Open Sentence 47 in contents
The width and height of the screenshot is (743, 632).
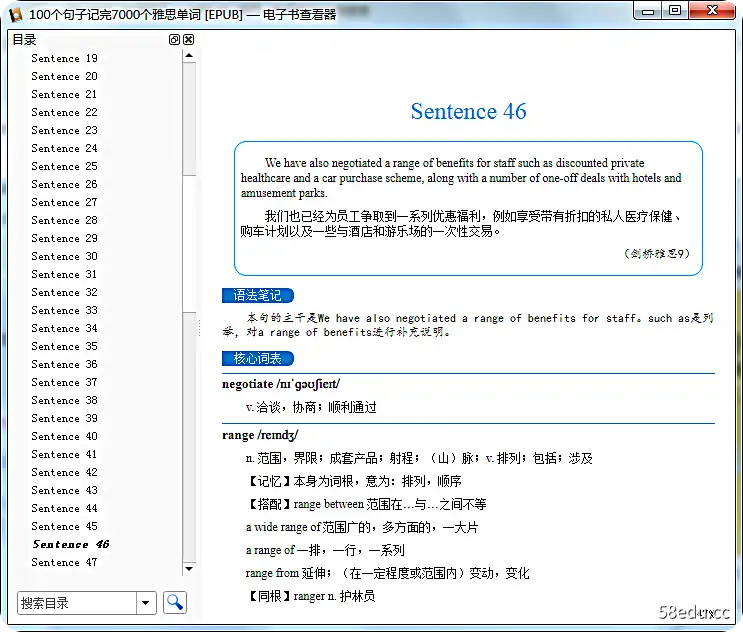tap(64, 562)
